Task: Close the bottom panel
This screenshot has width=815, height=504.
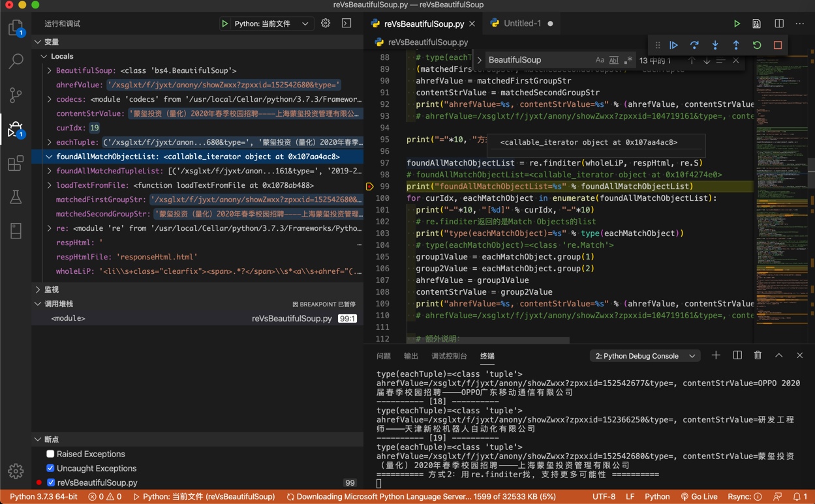Action: 800,355
